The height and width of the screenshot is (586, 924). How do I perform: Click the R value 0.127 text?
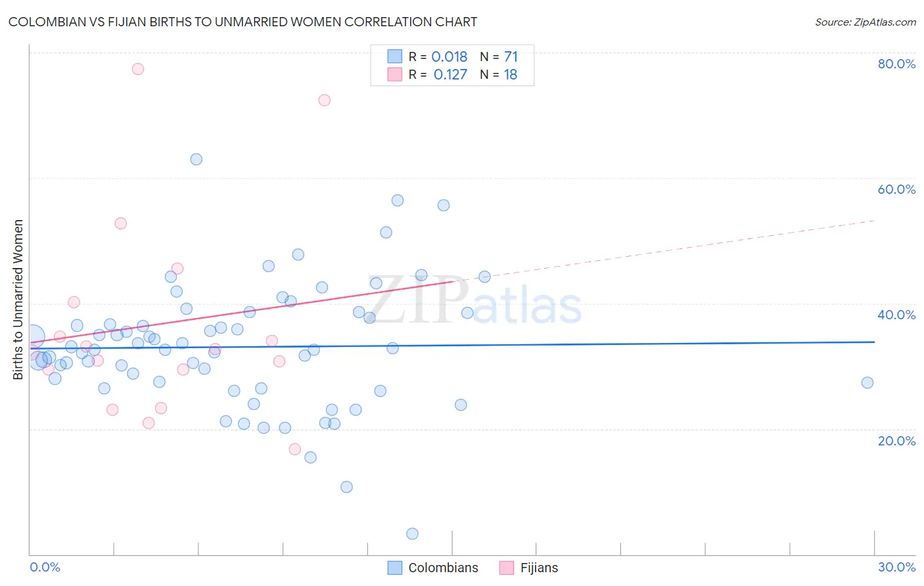[x=450, y=74]
